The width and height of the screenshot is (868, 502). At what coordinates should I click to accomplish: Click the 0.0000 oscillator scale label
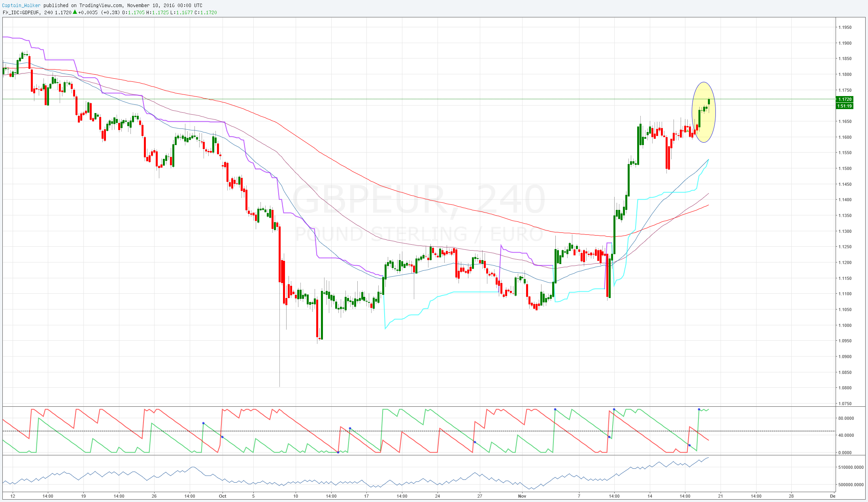(845, 453)
